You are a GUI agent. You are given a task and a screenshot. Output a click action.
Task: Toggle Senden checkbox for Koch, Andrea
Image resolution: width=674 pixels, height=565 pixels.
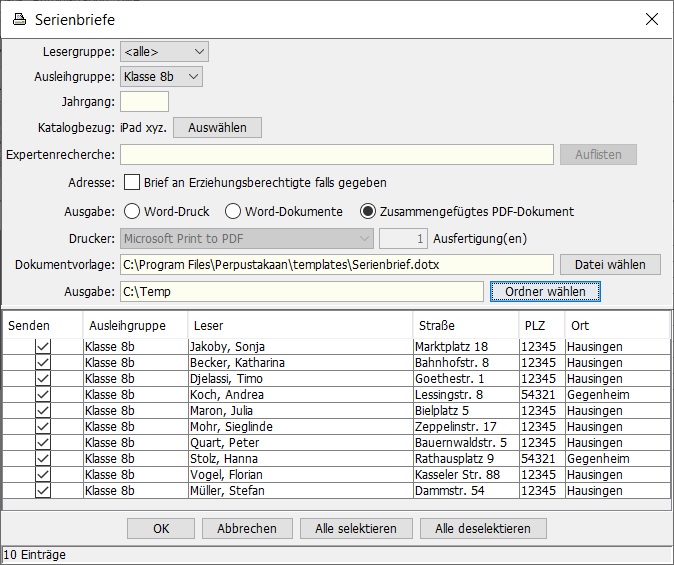click(x=43, y=394)
